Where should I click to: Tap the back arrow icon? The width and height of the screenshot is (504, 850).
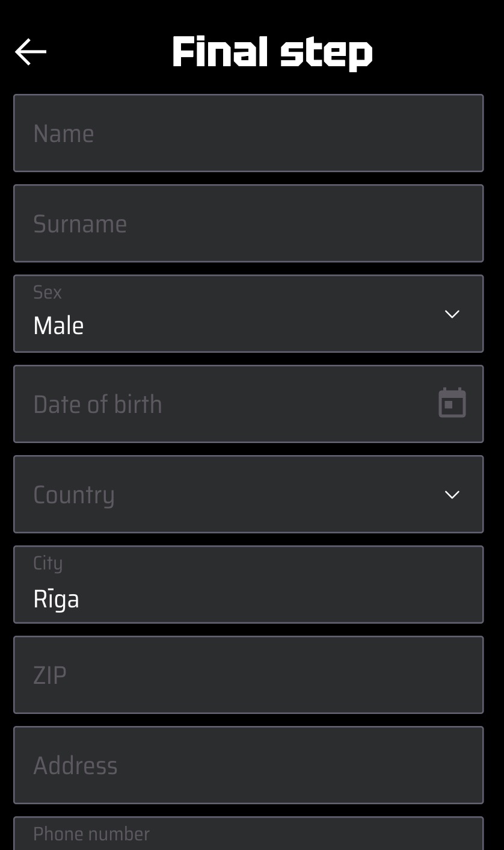point(31,52)
